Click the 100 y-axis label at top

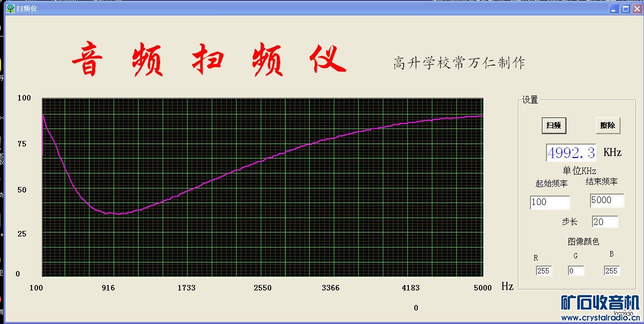click(24, 98)
